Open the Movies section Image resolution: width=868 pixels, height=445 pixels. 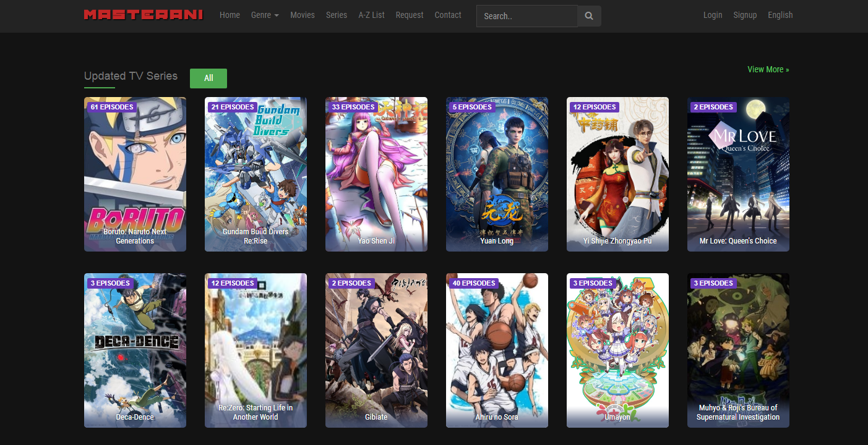(303, 15)
